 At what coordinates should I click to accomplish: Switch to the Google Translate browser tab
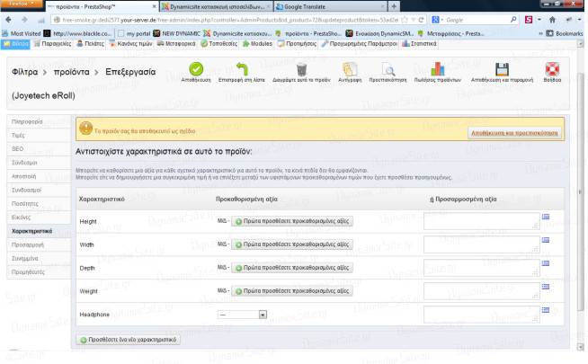click(x=330, y=7)
